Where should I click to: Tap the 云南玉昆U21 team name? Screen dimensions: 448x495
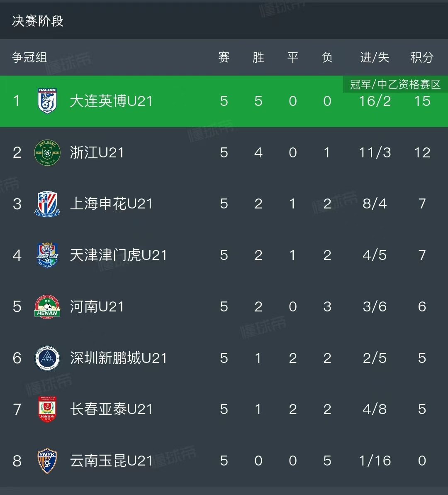tap(111, 461)
